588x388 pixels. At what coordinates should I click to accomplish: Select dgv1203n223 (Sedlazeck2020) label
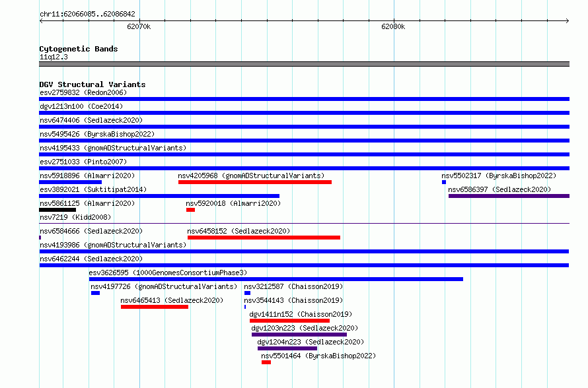[305, 328]
